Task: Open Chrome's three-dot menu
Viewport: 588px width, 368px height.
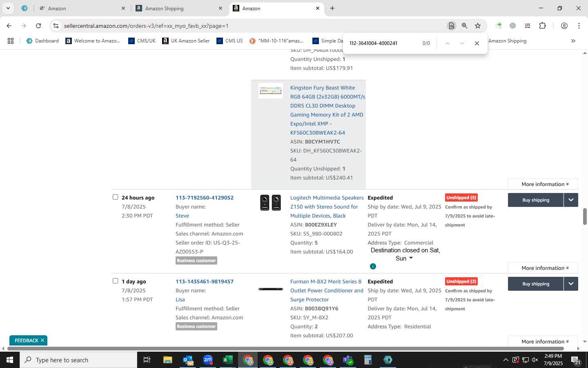Action: click(579, 26)
